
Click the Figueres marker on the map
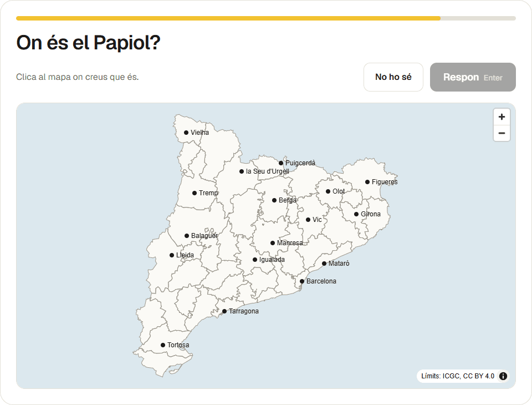coord(367,182)
